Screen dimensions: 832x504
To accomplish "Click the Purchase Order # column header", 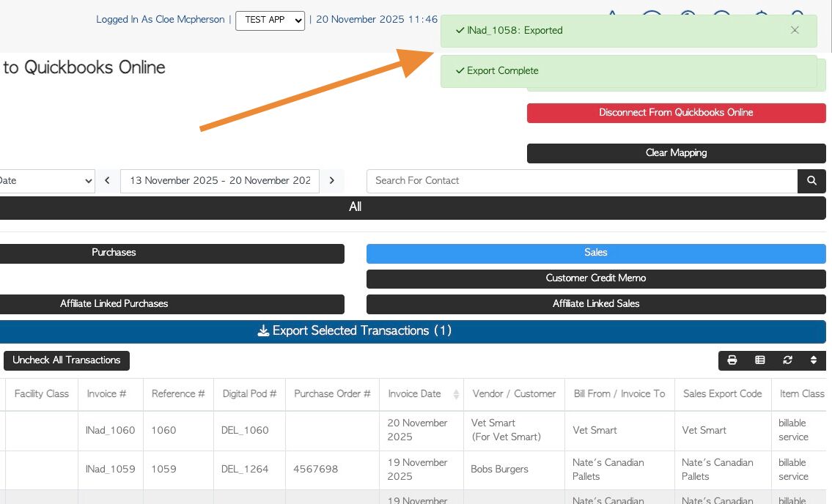I will [332, 394].
